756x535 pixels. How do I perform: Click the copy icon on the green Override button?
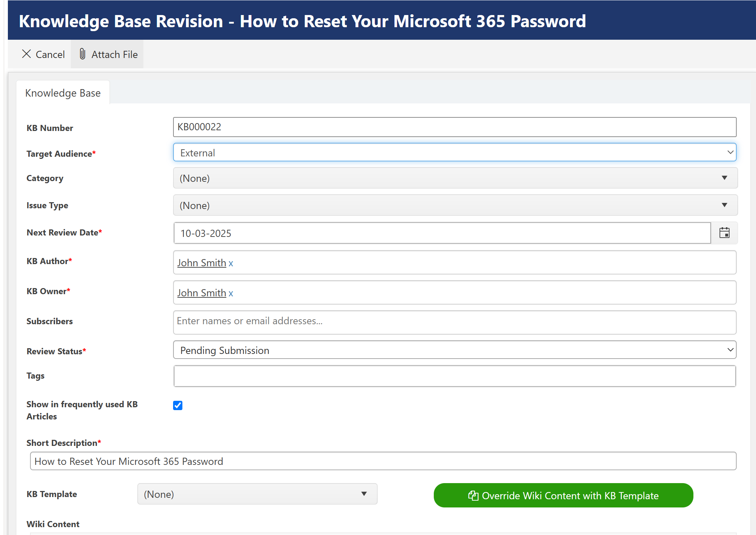pyautogui.click(x=473, y=496)
